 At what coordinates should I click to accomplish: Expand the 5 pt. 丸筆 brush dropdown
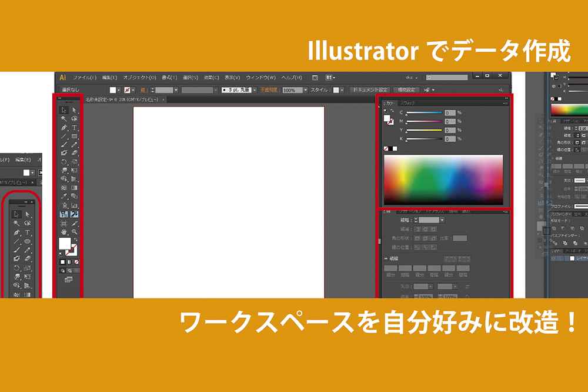pyautogui.click(x=255, y=90)
